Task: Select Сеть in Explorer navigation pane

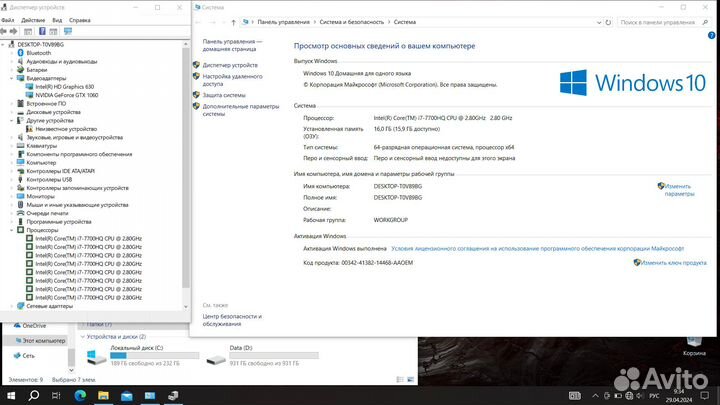Action: point(28,355)
